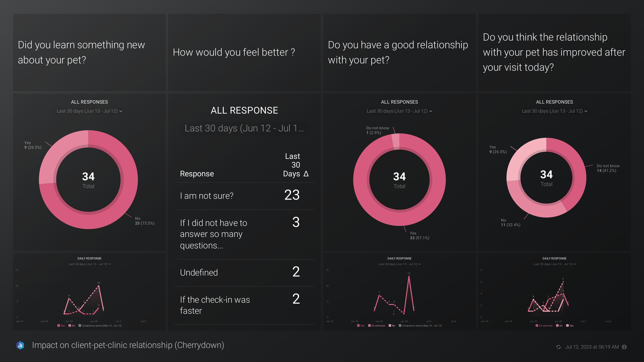Click the sort triangle on Last 30 Days column

click(306, 174)
